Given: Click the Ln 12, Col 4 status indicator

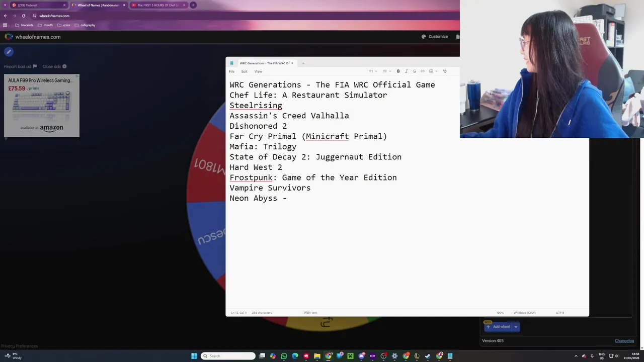Looking at the screenshot, I should [x=238, y=313].
